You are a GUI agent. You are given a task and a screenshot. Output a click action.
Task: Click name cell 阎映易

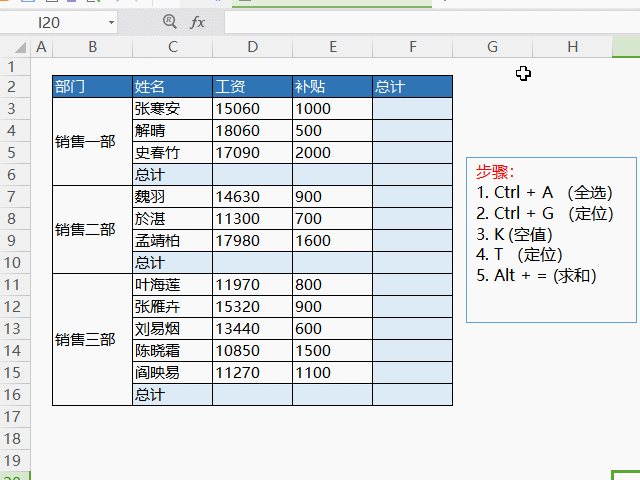pyautogui.click(x=173, y=373)
